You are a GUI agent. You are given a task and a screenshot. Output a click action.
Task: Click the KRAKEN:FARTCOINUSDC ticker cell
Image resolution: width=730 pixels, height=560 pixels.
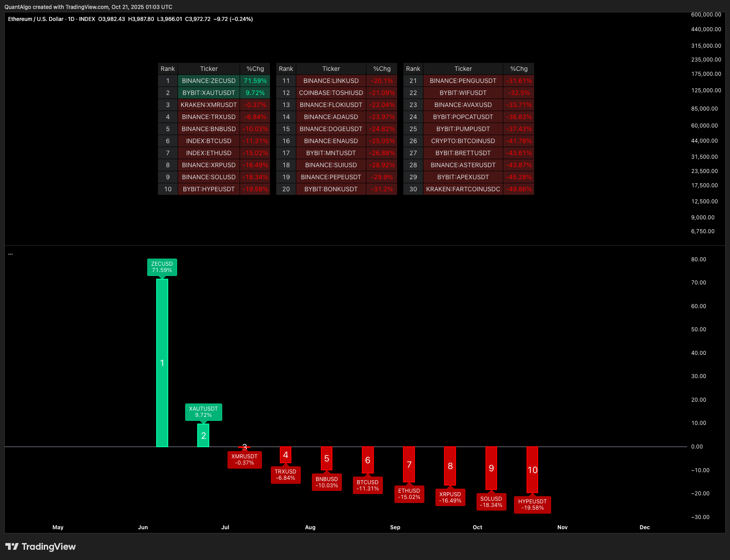click(x=463, y=189)
